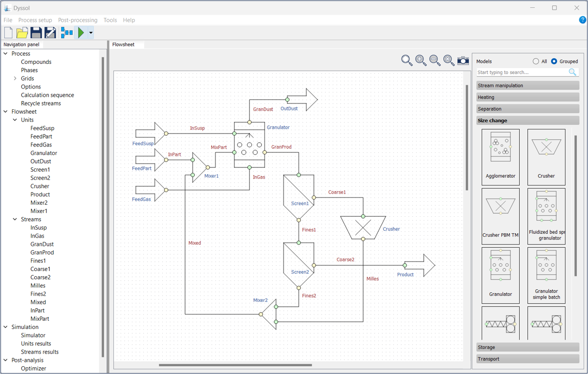The width and height of the screenshot is (588, 374).
Task: Open the flowsheet edit tool
Action: click(x=50, y=32)
